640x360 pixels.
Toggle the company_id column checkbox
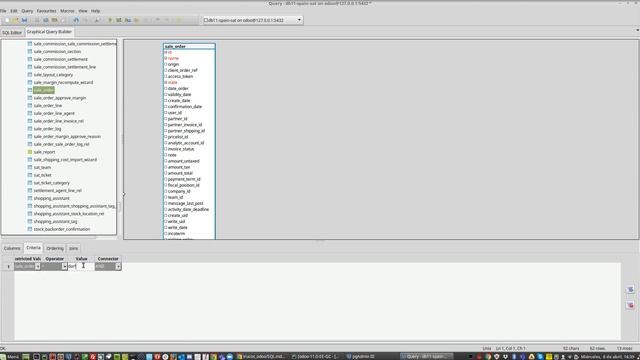tap(166, 191)
